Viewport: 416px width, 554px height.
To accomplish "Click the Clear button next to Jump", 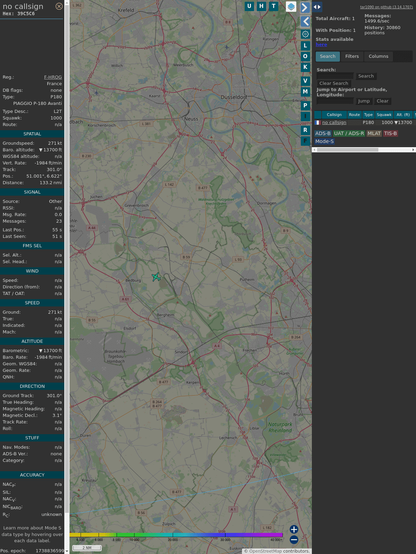I will [382, 101].
